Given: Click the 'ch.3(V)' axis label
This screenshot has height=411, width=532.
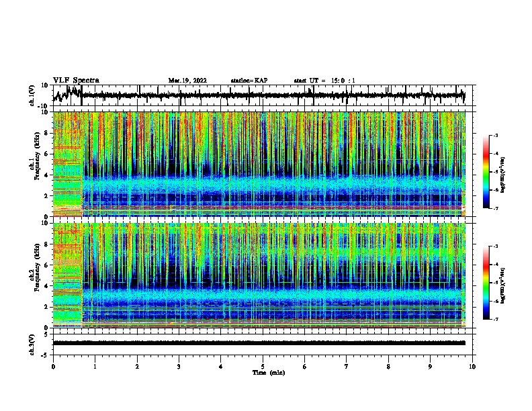Looking at the screenshot, I should click(32, 345).
